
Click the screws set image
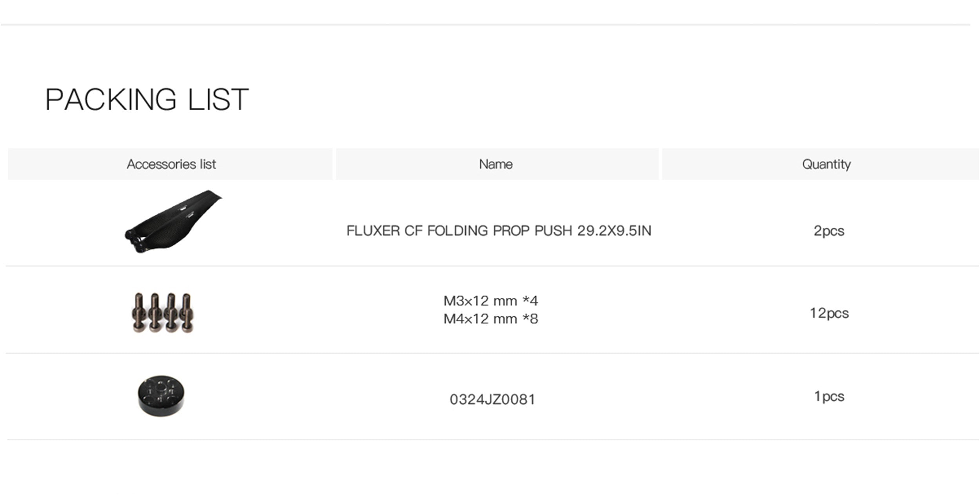click(x=163, y=313)
